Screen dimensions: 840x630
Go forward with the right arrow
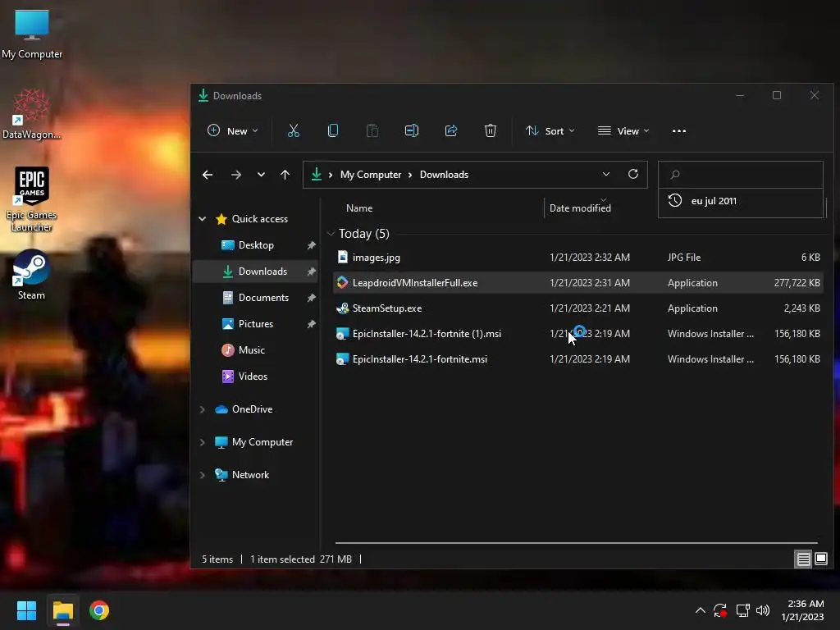(235, 175)
